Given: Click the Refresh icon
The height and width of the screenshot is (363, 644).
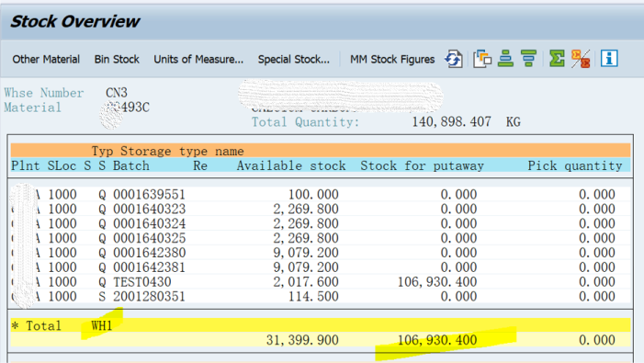Looking at the screenshot, I should [x=454, y=59].
